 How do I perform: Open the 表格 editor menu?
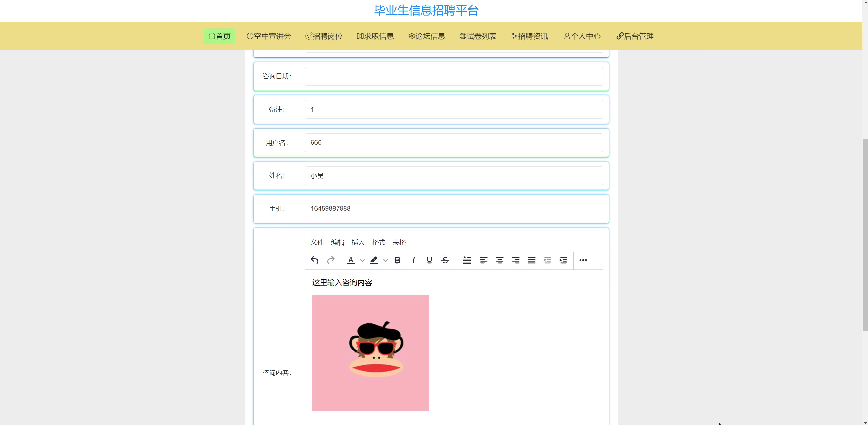(x=399, y=242)
